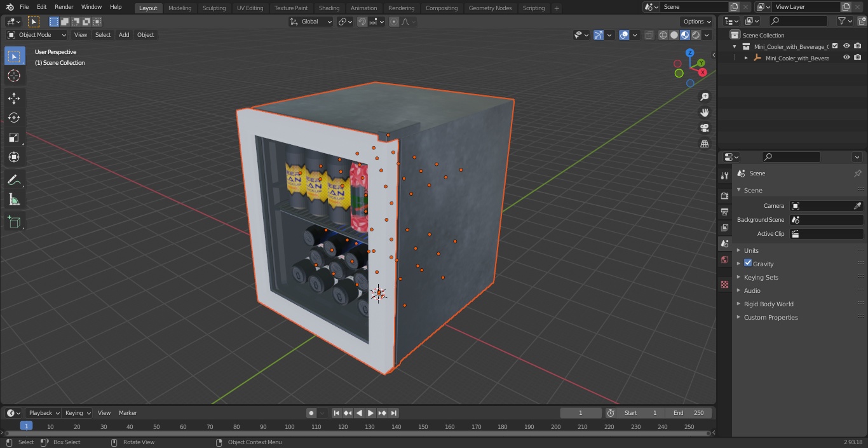Jump to the timeline end frame
868x448 pixels.
click(x=394, y=413)
